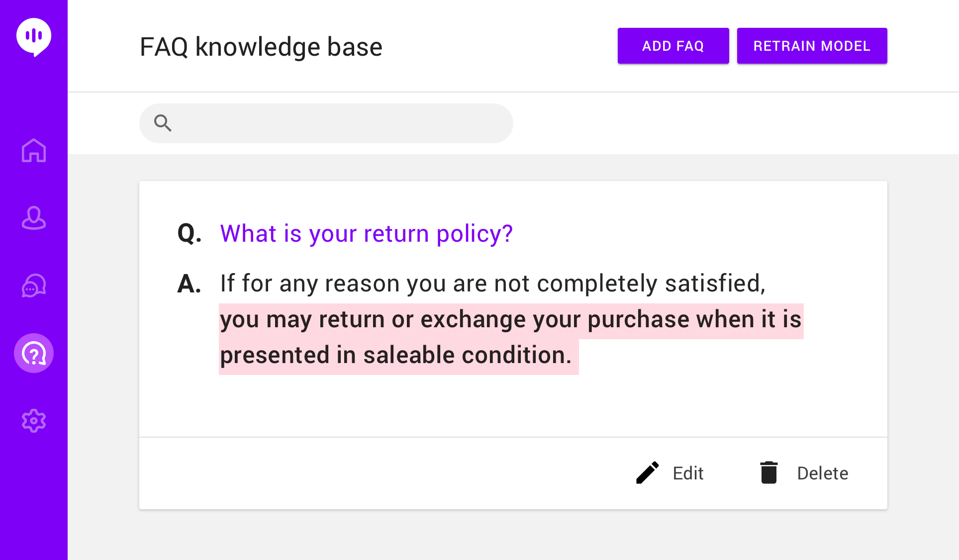Open the conversations chat sidebar icon
Screen dimensions: 959x560
(34, 285)
